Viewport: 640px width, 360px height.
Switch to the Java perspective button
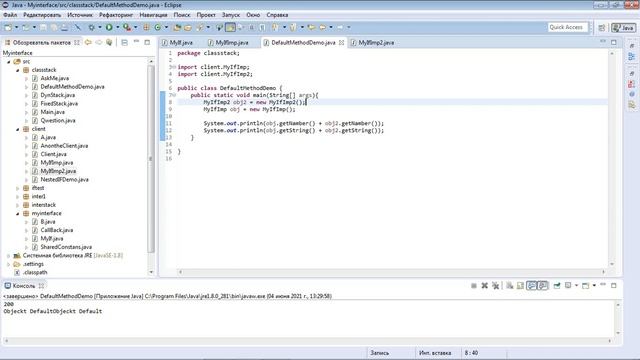[623, 27]
